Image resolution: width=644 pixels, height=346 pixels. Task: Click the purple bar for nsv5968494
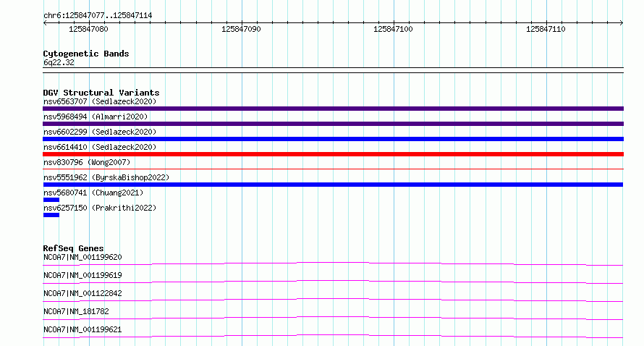coord(333,124)
